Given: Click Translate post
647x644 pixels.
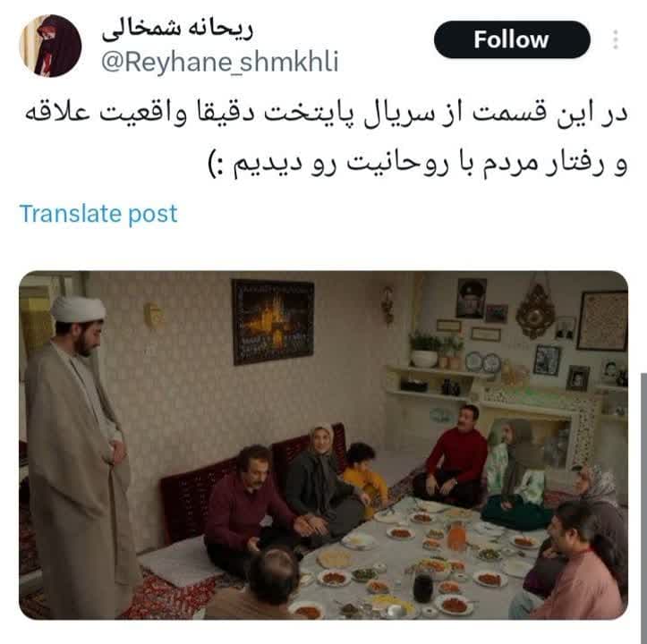Looking at the screenshot, I should point(98,214).
